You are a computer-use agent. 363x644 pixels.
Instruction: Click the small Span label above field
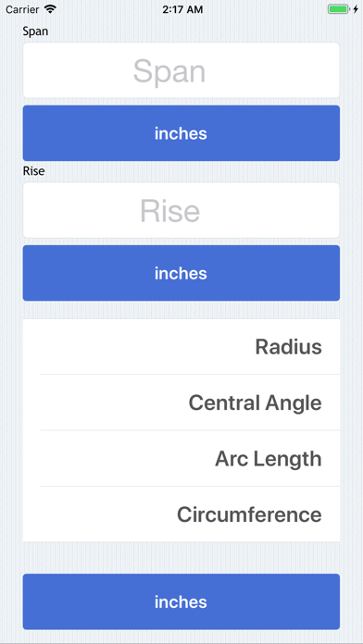click(35, 31)
